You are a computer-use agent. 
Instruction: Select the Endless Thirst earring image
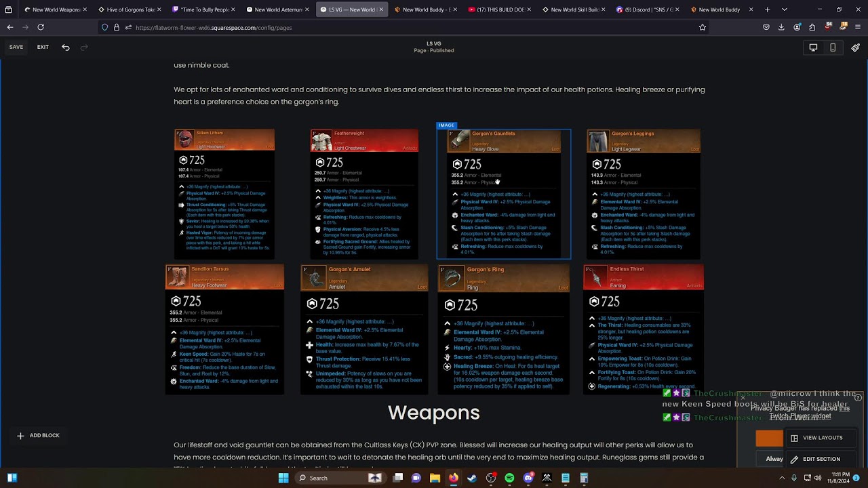tap(644, 329)
